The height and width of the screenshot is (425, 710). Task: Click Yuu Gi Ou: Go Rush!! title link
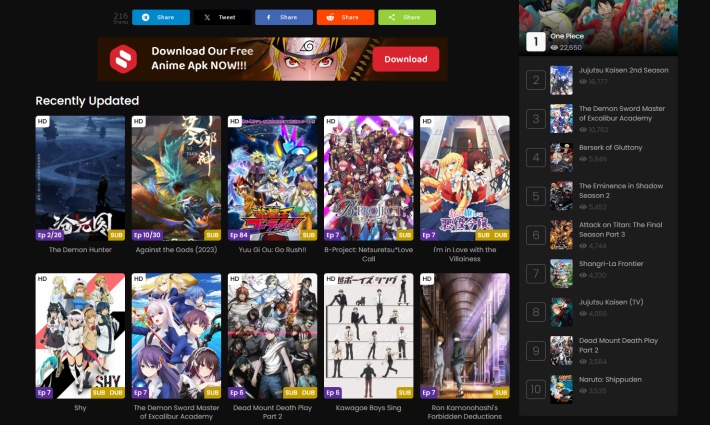click(273, 250)
